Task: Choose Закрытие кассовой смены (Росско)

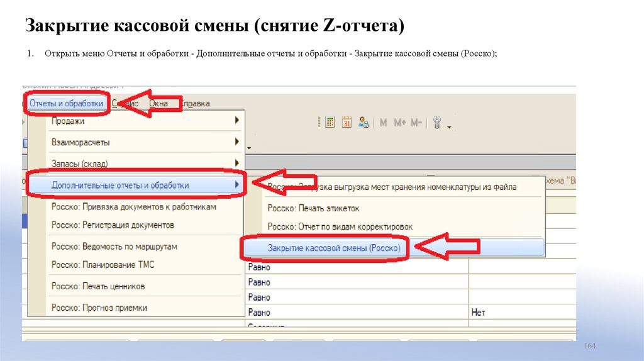Action: (x=394, y=248)
